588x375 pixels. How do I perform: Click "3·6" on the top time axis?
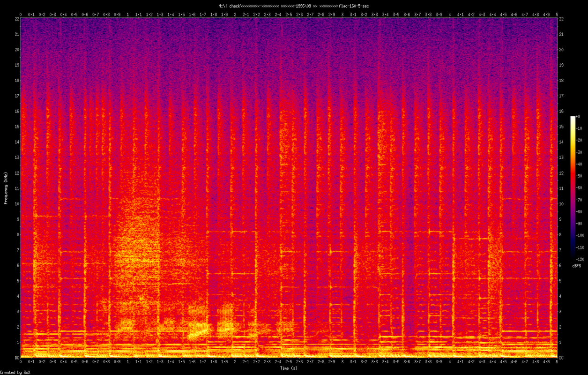point(407,15)
